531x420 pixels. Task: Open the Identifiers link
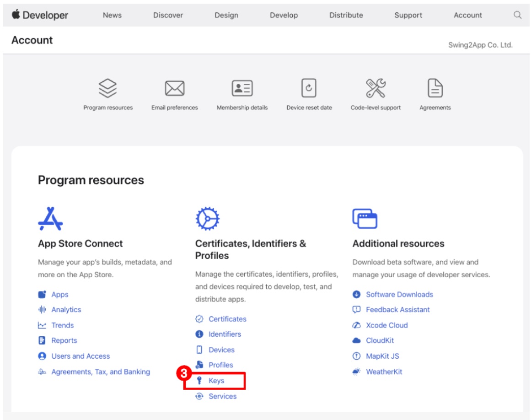[225, 334]
